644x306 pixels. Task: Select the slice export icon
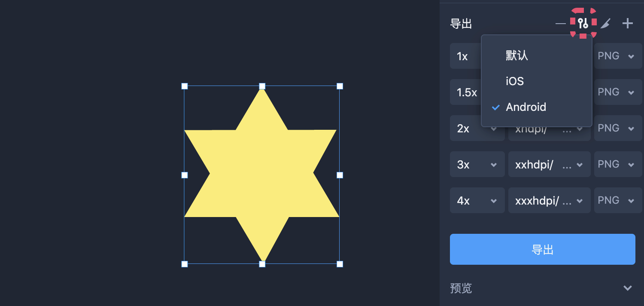tap(605, 24)
